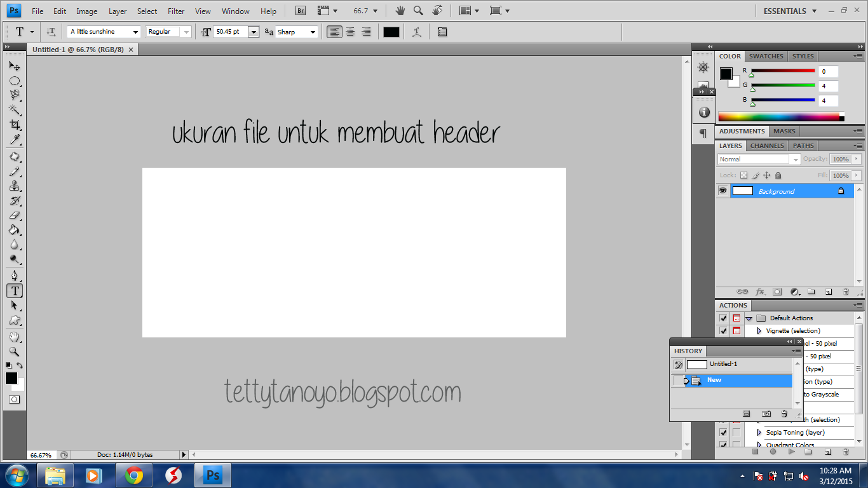Switch to the Channels tab
This screenshot has height=488, width=868.
click(767, 146)
